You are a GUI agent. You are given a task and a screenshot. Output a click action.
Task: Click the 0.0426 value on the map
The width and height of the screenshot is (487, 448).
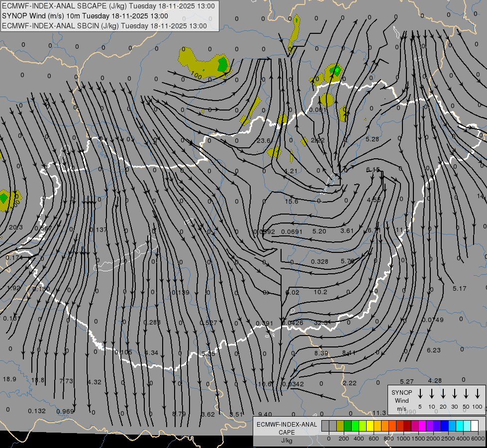pyautogui.click(x=292, y=323)
